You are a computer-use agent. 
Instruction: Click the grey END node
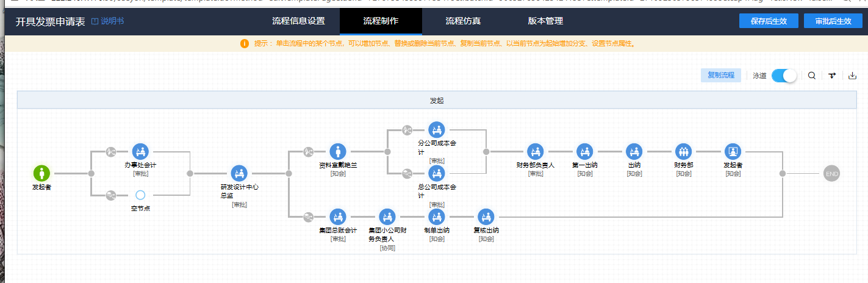click(x=831, y=174)
